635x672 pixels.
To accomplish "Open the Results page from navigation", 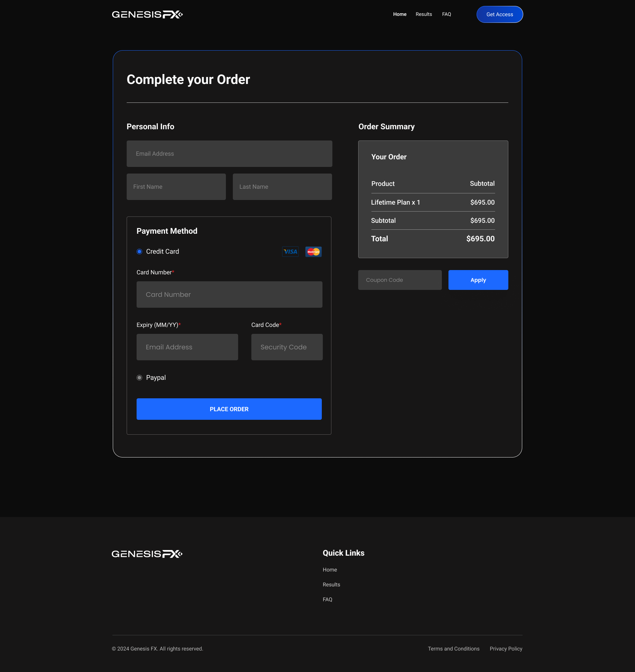I will (x=423, y=14).
